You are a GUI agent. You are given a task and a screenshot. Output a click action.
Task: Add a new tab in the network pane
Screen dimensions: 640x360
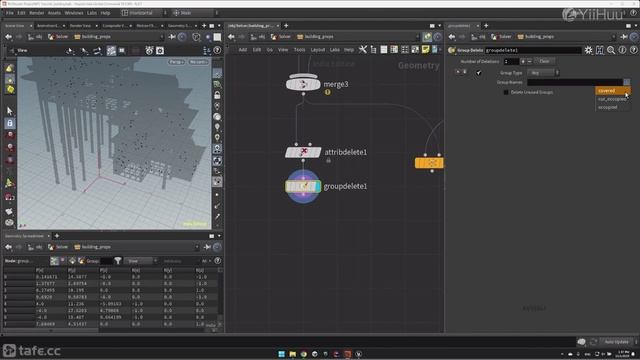coord(286,26)
